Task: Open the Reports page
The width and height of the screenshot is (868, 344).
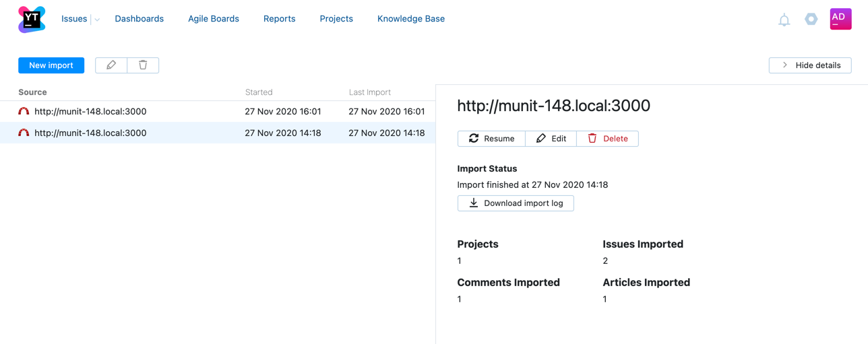Action: point(279,19)
